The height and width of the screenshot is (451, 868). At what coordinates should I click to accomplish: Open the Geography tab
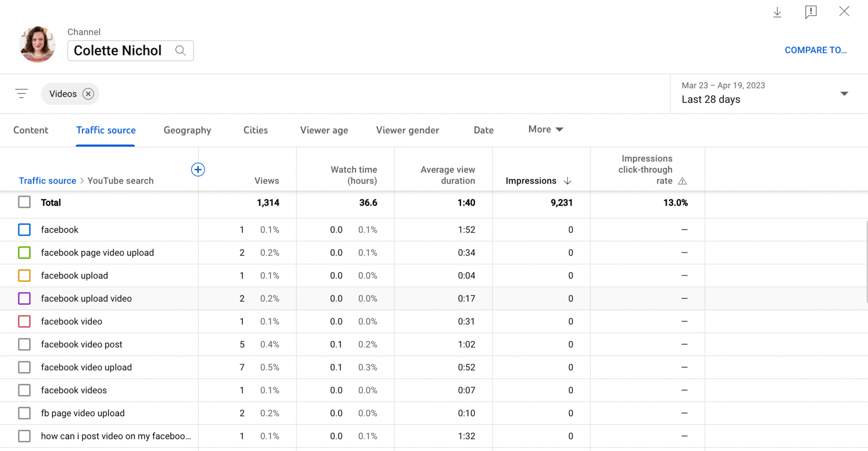[x=187, y=130]
